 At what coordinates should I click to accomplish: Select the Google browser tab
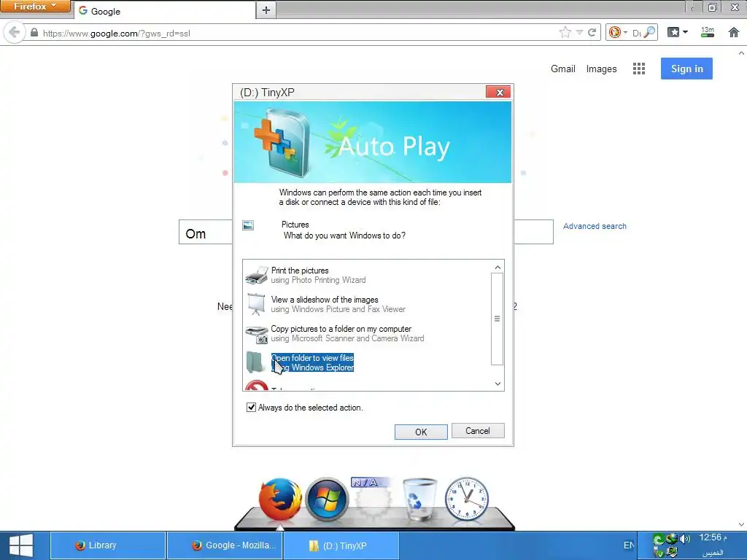point(164,10)
